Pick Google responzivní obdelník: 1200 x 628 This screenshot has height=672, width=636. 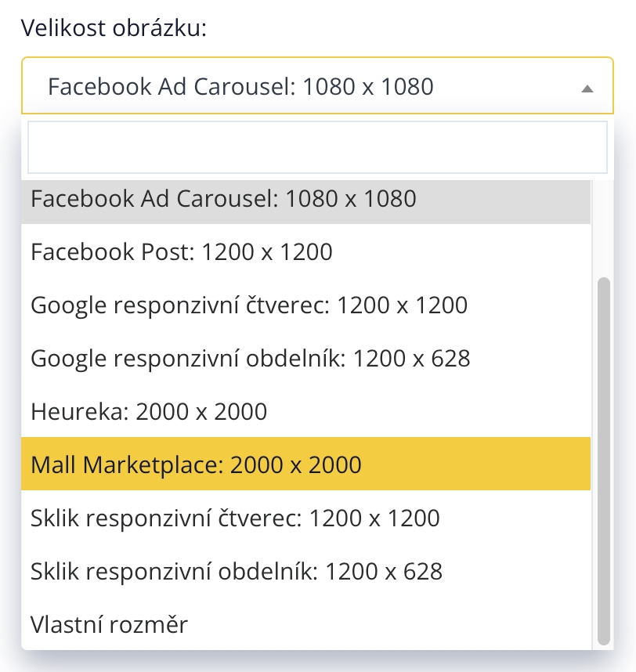point(251,359)
